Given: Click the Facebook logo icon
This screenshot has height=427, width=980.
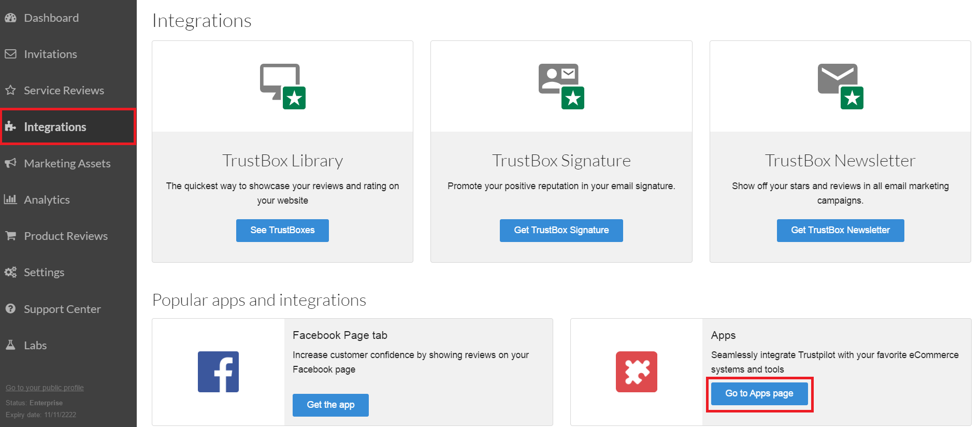Looking at the screenshot, I should click(x=218, y=372).
